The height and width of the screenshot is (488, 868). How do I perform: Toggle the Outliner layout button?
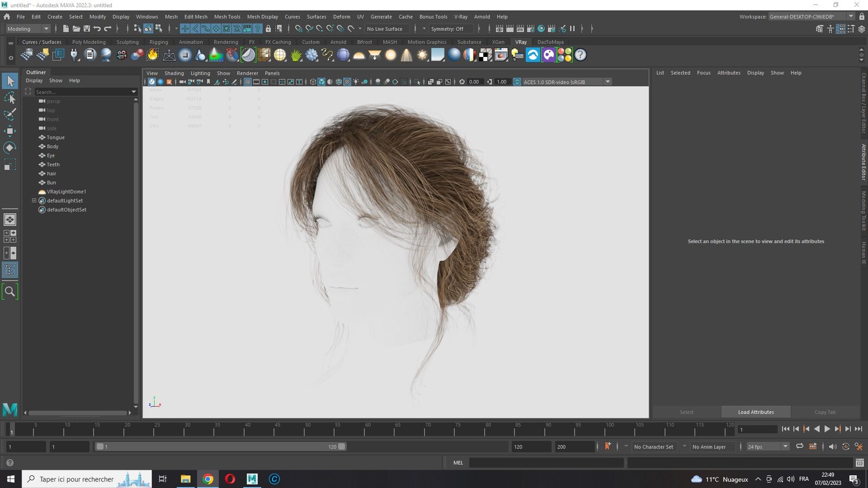point(10,270)
